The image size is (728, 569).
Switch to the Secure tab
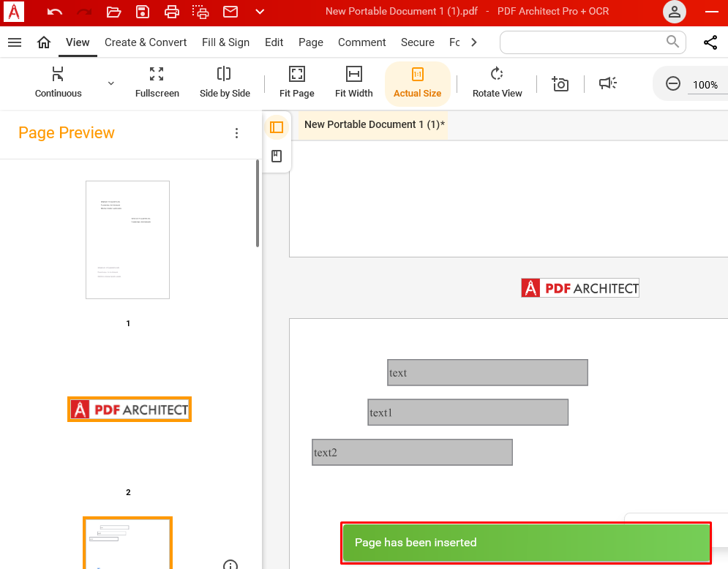(x=417, y=42)
